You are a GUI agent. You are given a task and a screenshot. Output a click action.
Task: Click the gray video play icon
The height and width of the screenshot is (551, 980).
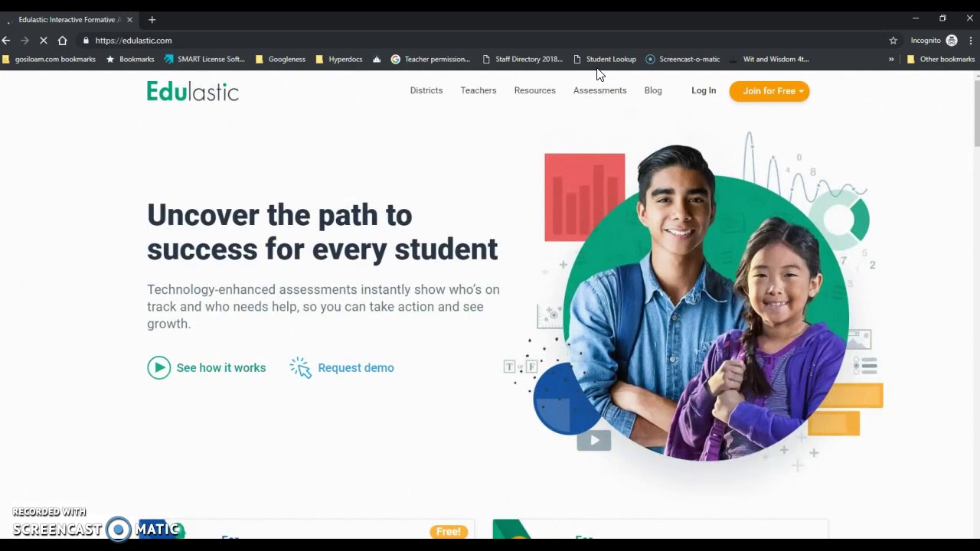pos(594,440)
